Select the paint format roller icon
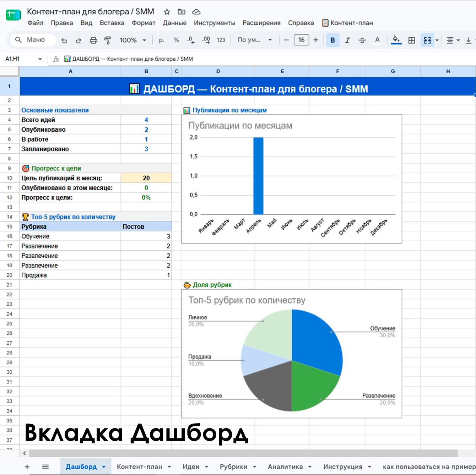 click(x=108, y=40)
